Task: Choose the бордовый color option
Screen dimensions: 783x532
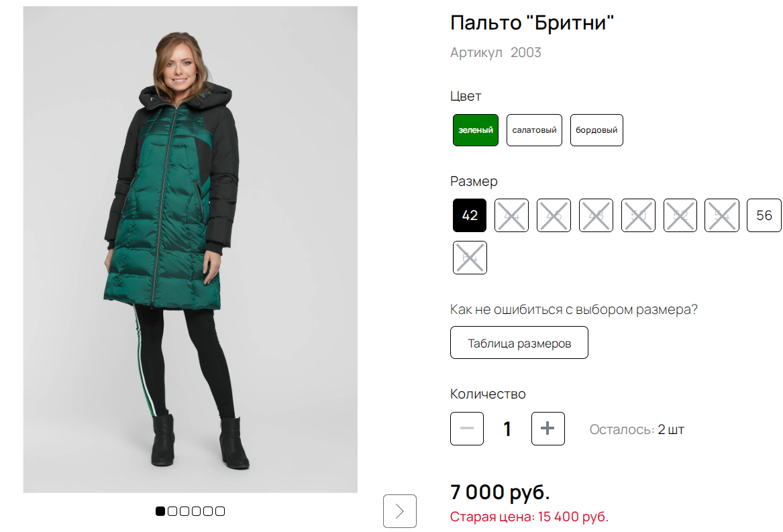Action: tap(596, 130)
